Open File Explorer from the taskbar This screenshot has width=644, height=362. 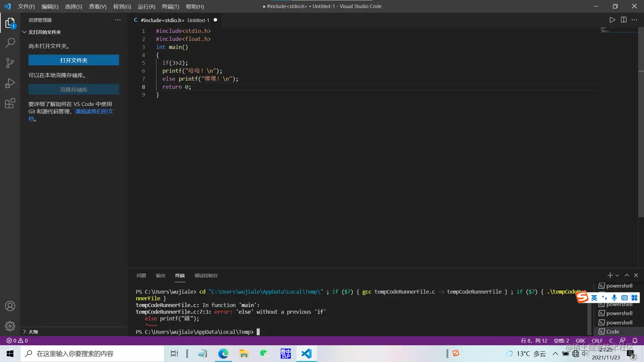(244, 353)
